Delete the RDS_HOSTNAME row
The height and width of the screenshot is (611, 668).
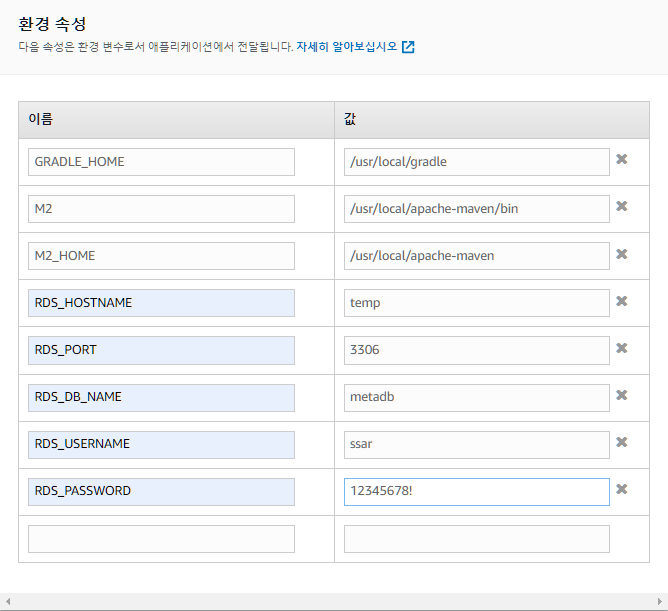click(622, 301)
